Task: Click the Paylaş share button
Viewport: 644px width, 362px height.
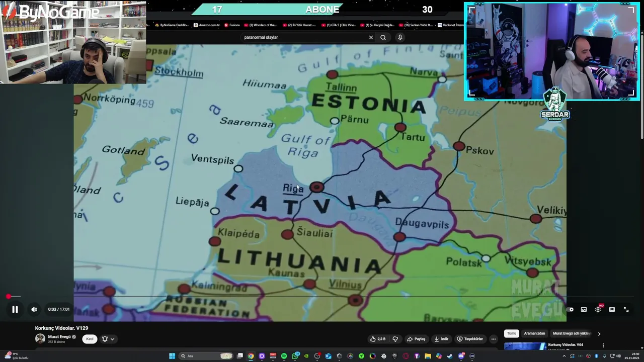Action: 416,339
